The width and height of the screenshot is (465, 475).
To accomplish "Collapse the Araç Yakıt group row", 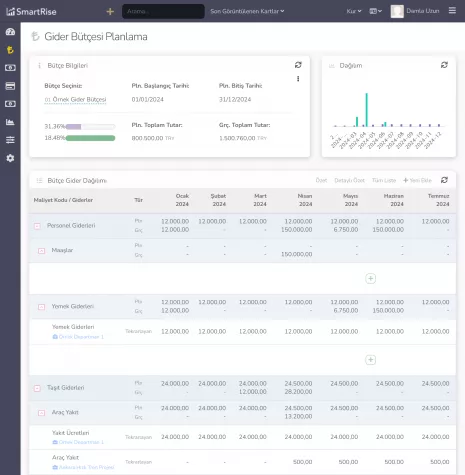I will pos(41,413).
